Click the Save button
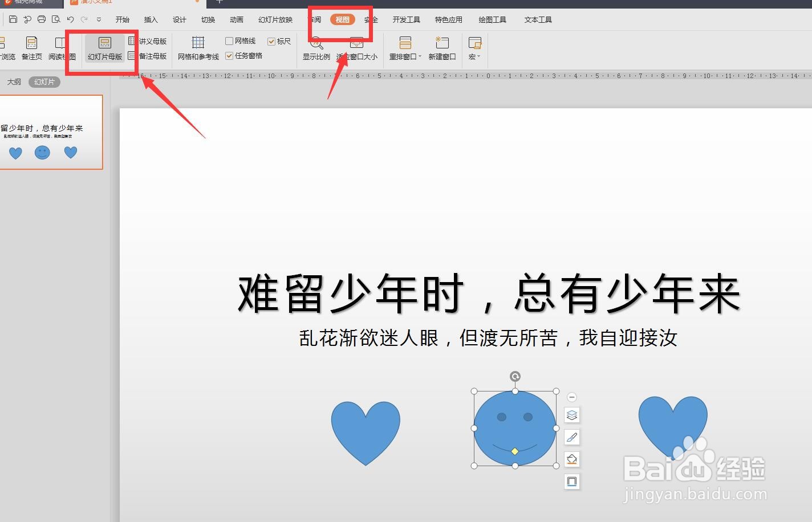The width and height of the screenshot is (812, 522). click(x=13, y=19)
